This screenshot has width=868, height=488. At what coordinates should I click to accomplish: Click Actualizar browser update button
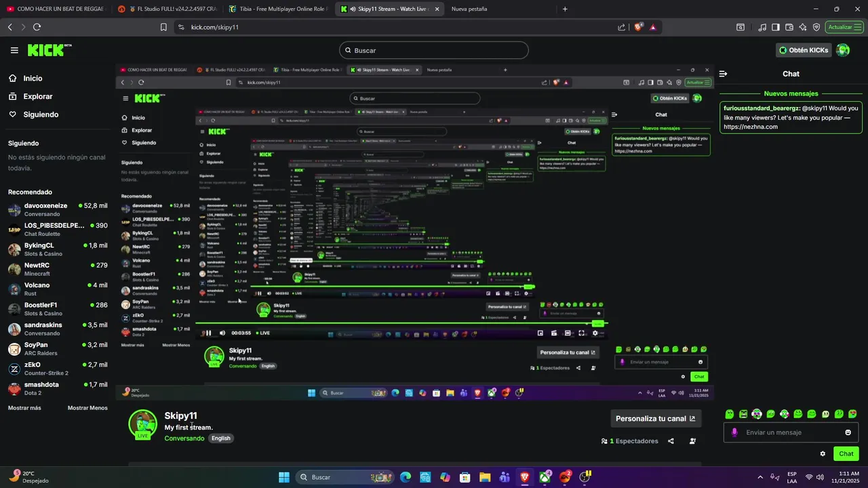click(x=844, y=27)
